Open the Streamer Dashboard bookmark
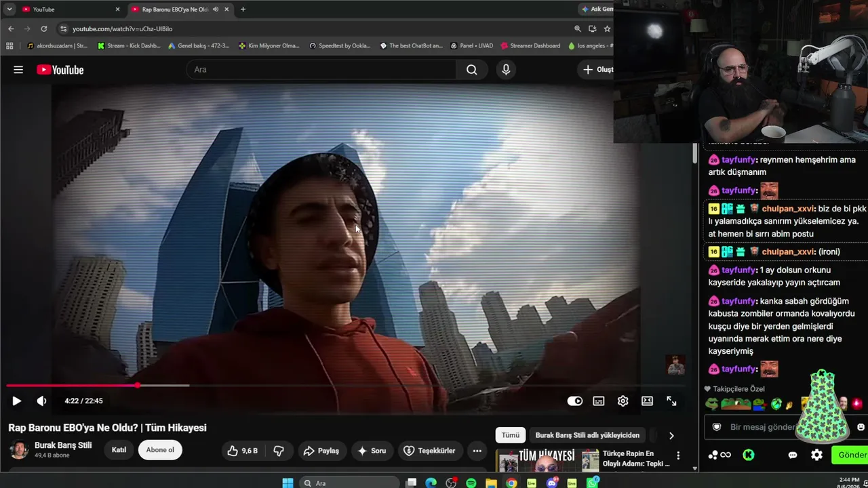868x488 pixels. coord(530,46)
